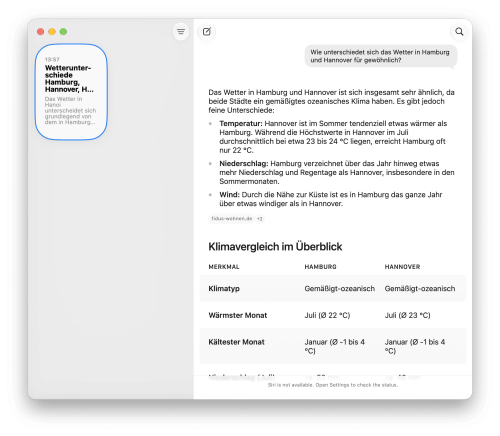
Task: Start a new chat with compose icon
Action: [207, 32]
